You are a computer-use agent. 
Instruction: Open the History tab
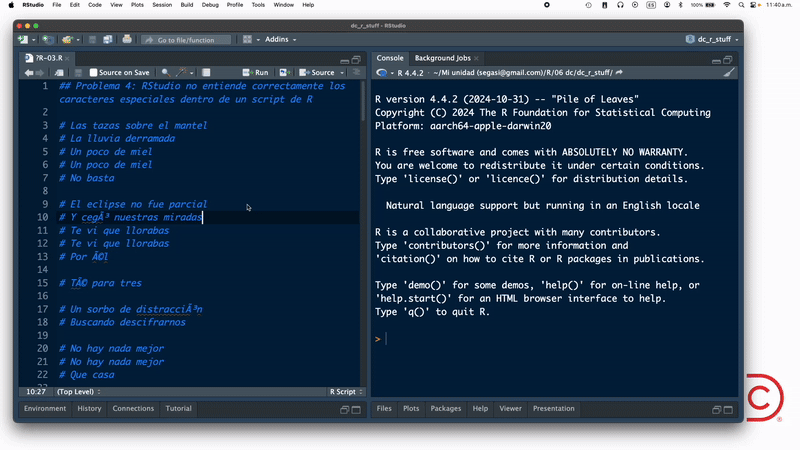pyautogui.click(x=89, y=409)
